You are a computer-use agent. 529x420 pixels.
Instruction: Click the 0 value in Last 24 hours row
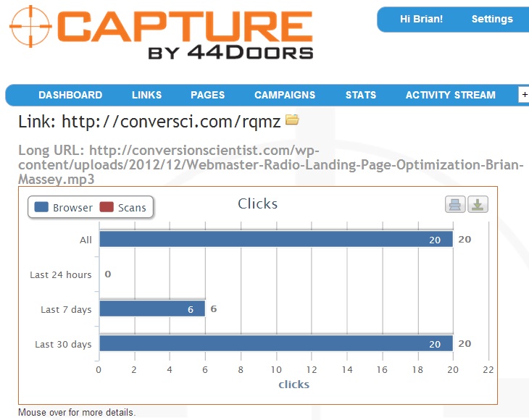[x=108, y=274]
